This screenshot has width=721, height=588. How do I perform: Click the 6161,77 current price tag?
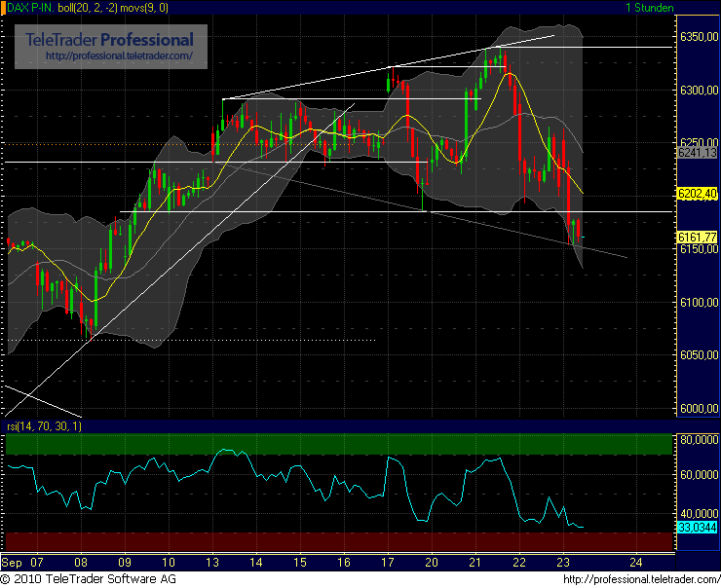[698, 237]
